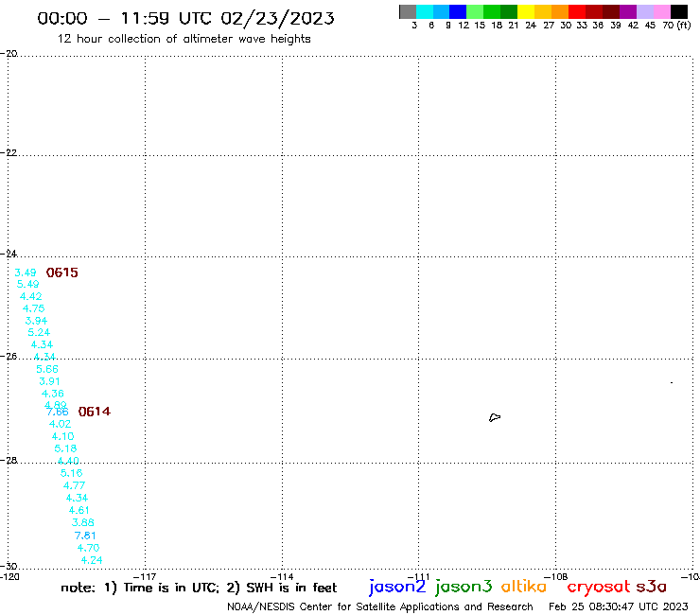Select the 'note: 1) Time is in UTC' footnote
This screenshot has height=615, width=700.
tap(140, 588)
